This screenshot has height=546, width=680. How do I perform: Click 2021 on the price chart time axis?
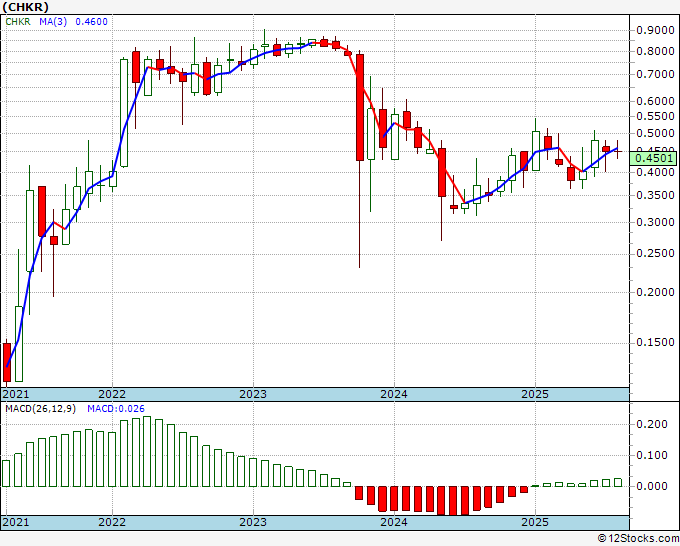pos(16,394)
